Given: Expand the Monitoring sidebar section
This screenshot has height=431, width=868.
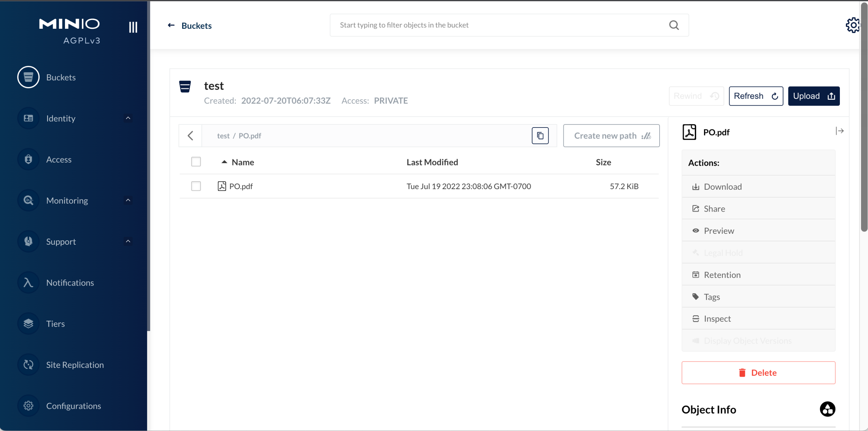Looking at the screenshot, I should 128,200.
